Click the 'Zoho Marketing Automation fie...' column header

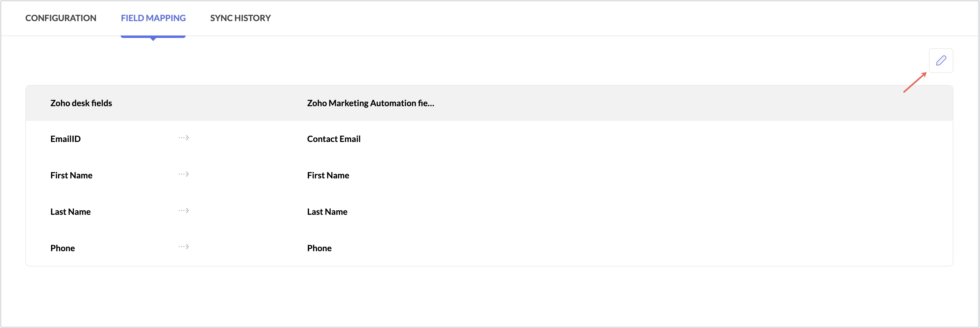(370, 103)
